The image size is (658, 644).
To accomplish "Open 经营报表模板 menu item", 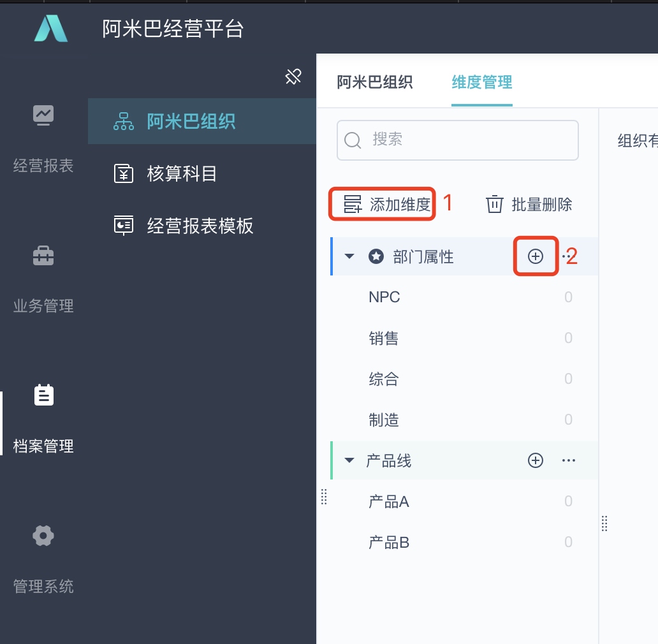I will pyautogui.click(x=200, y=226).
